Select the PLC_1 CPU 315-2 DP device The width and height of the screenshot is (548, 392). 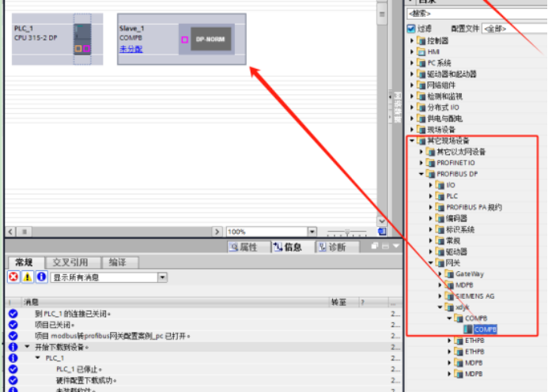(57, 39)
